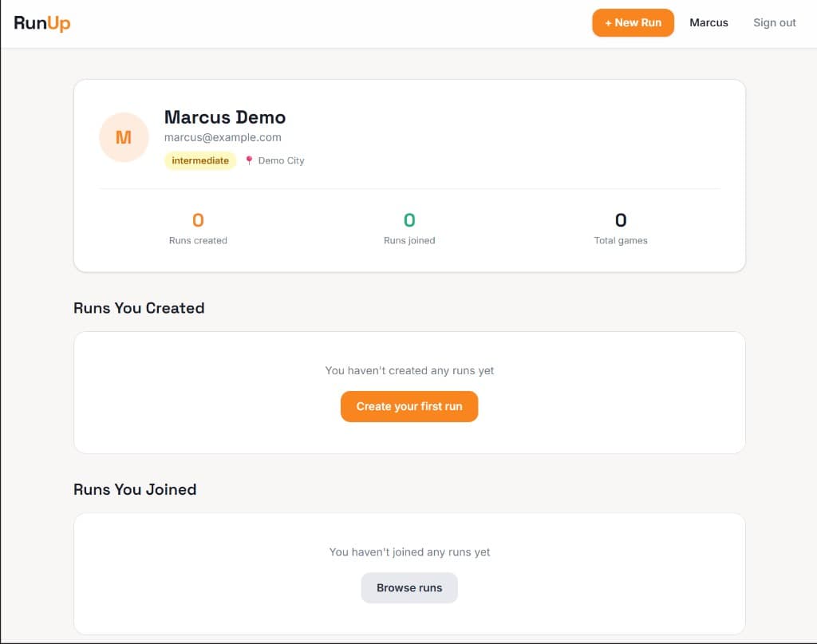Sign out of the account

[773, 22]
